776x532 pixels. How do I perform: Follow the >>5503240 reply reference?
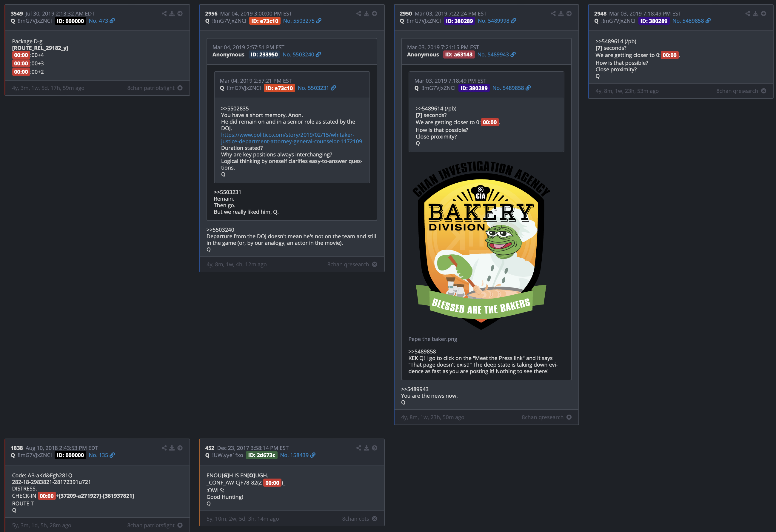[x=220, y=230]
